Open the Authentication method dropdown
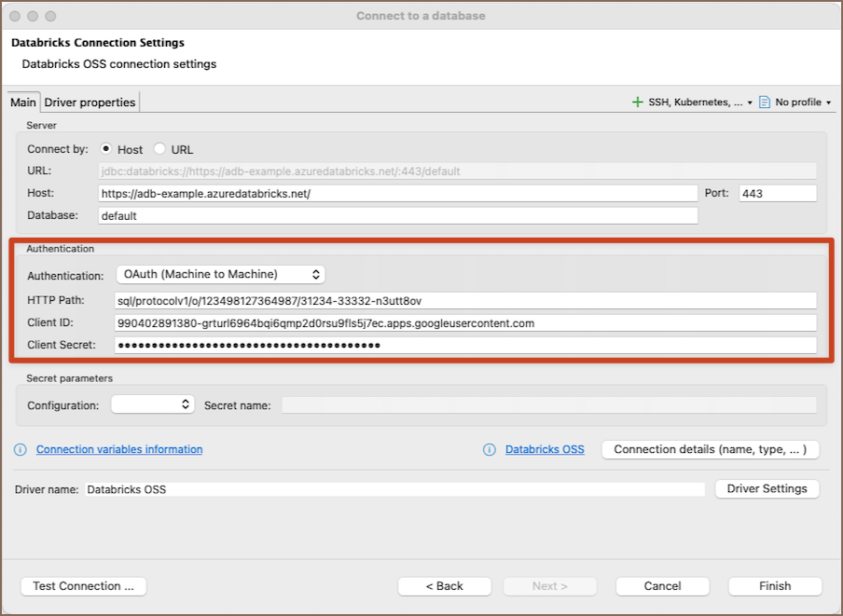 click(220, 274)
